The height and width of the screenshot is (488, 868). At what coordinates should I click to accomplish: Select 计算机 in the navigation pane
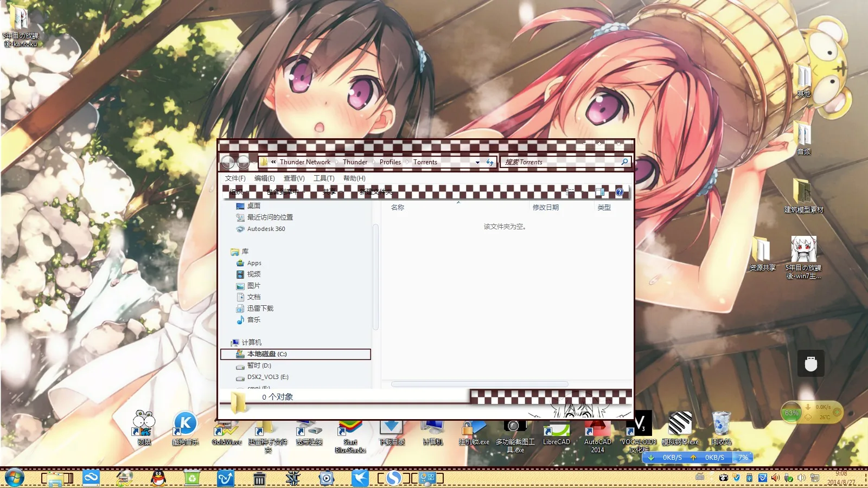pos(246,343)
